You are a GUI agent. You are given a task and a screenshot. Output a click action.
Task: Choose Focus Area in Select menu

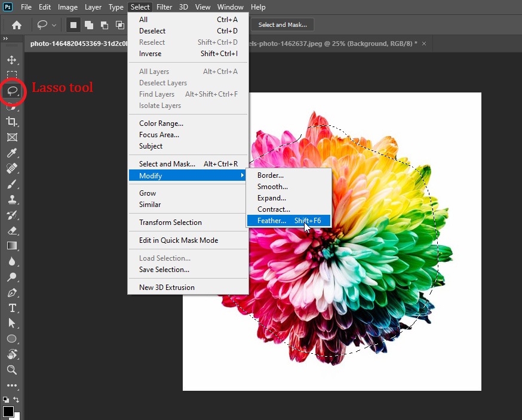click(188, 135)
